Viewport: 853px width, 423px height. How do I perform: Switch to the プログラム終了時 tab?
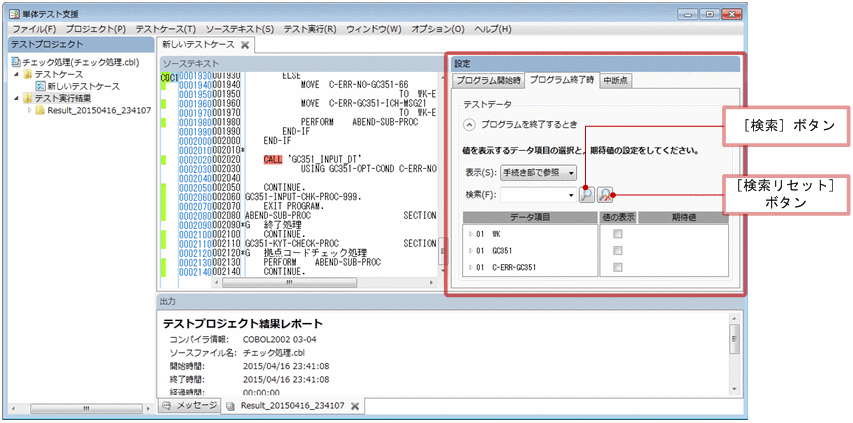(562, 80)
